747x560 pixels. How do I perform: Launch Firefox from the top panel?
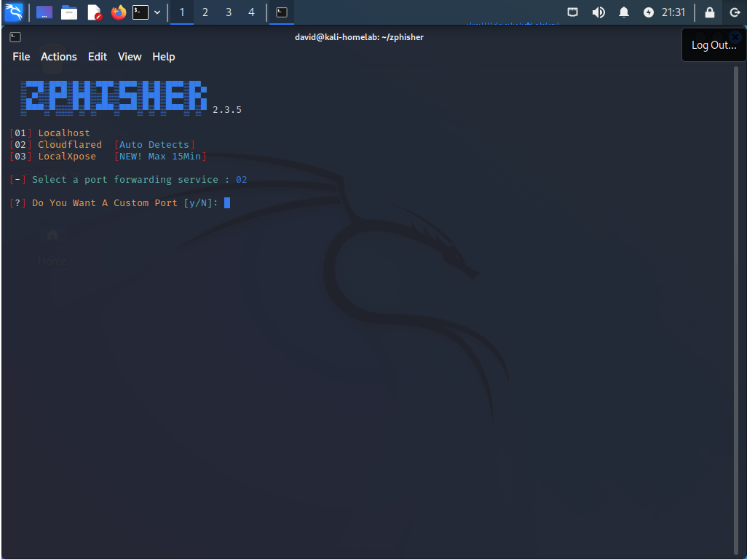click(119, 12)
